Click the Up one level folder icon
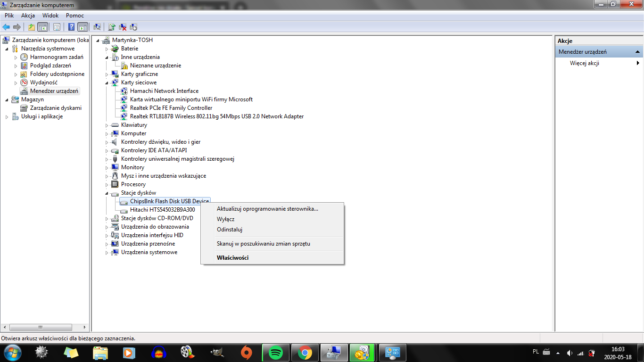Image resolution: width=644 pixels, height=362 pixels. [x=31, y=27]
